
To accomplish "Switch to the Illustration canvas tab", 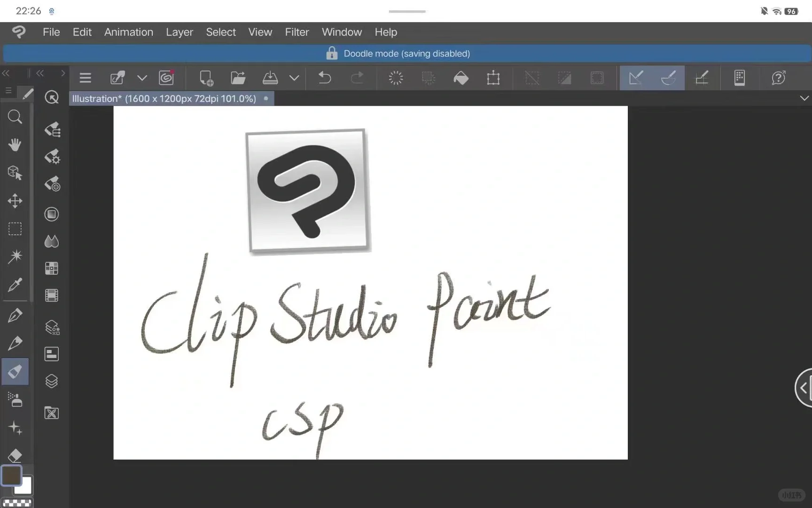I will (x=164, y=99).
